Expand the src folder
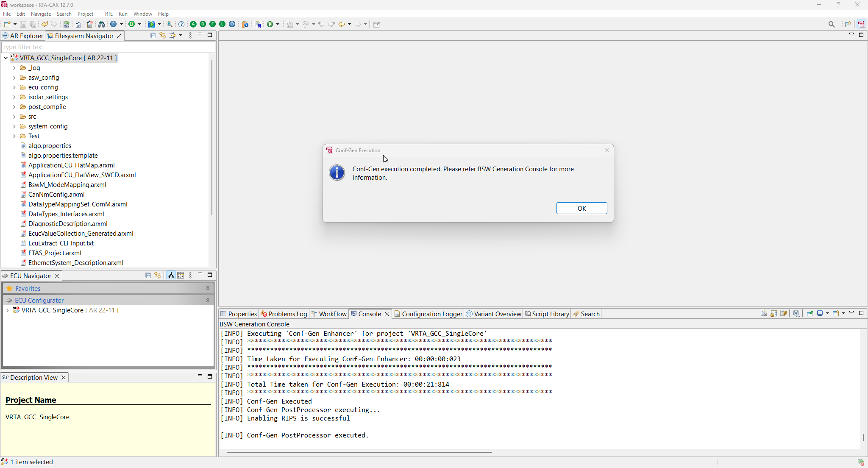This screenshot has width=868, height=468. [x=14, y=117]
